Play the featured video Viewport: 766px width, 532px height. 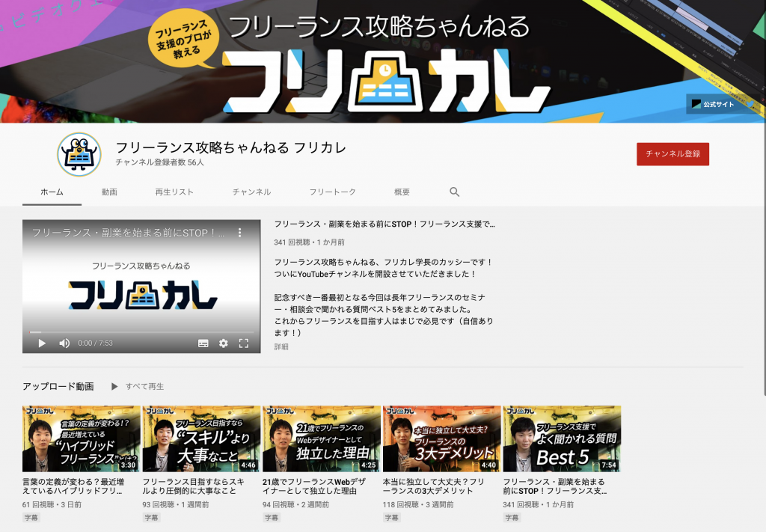(x=42, y=343)
